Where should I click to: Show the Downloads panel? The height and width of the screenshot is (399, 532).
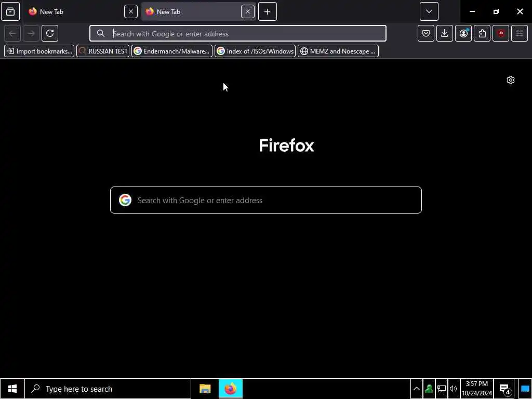[x=445, y=33]
